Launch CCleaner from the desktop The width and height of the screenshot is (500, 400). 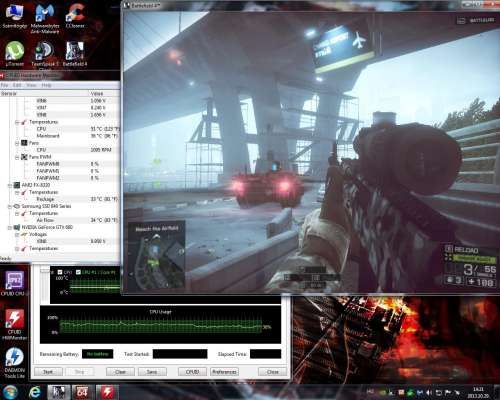coord(75,16)
